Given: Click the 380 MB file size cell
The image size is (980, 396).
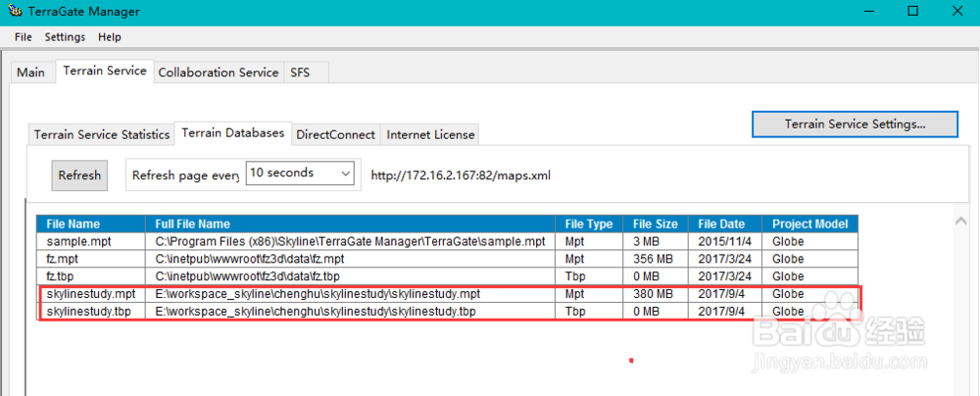Looking at the screenshot, I should (655, 293).
